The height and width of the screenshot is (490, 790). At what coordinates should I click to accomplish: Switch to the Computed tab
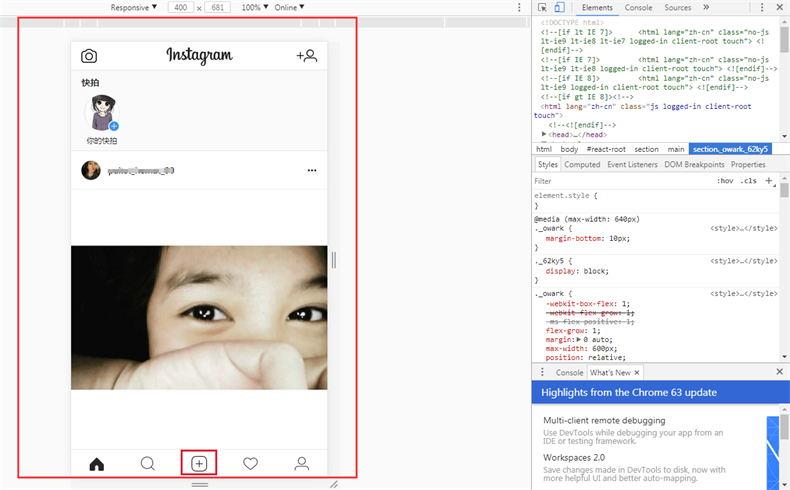(582, 165)
